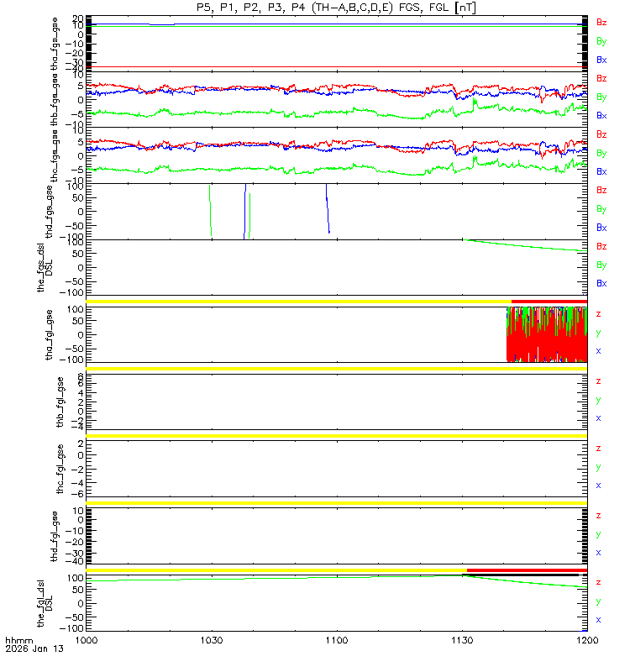630x672 pixels.
Task: Click the green y legend in the_fgl_dsl panel
Action: [598, 601]
